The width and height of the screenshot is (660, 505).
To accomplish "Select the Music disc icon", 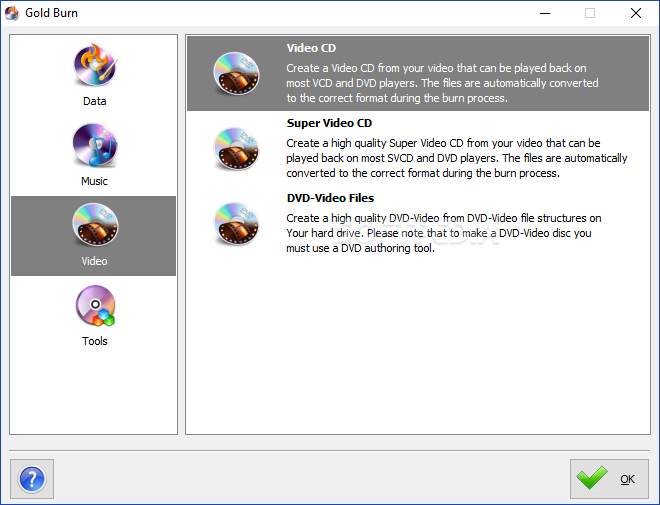I will coord(95,145).
